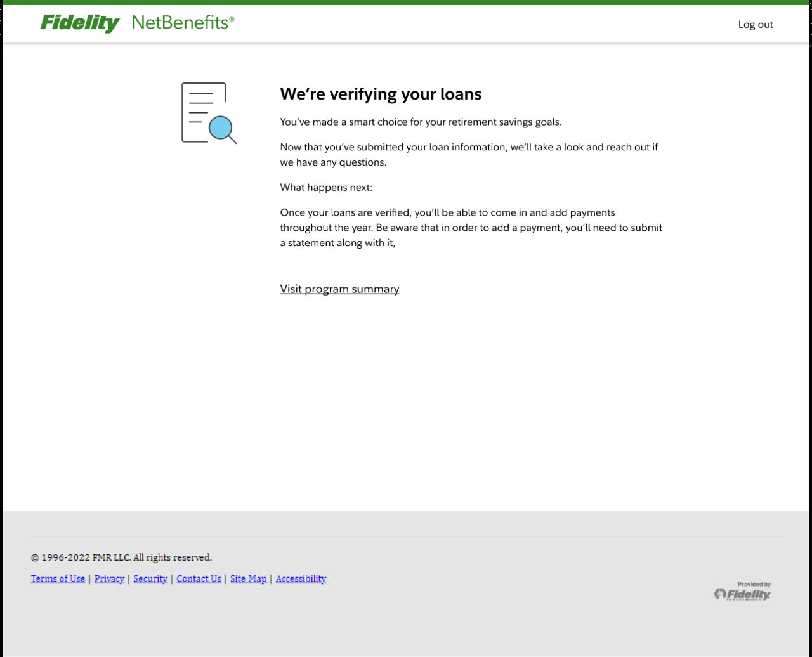Click the Provided by Fidelity footer logo

(742, 591)
